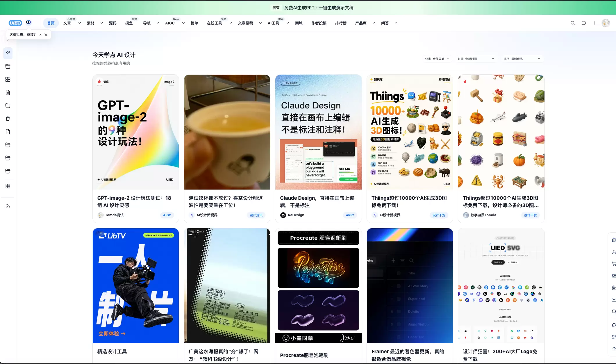Open the 榜单 menu item
Image resolution: width=616 pixels, height=364 pixels.
pyautogui.click(x=194, y=23)
